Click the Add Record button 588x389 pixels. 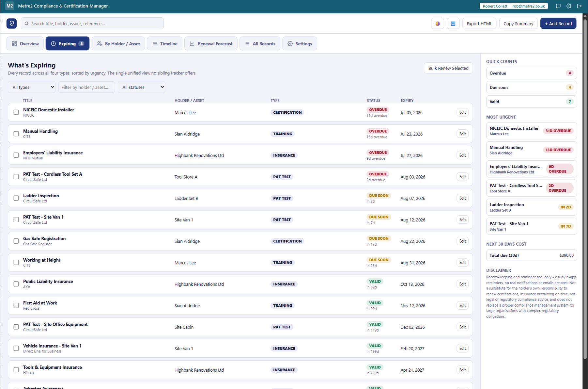point(558,24)
